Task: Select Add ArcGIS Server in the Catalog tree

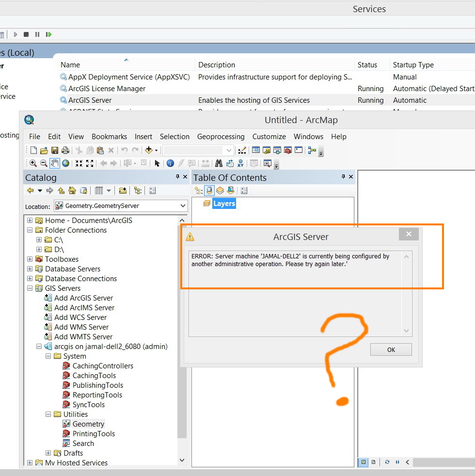Action: click(x=83, y=298)
